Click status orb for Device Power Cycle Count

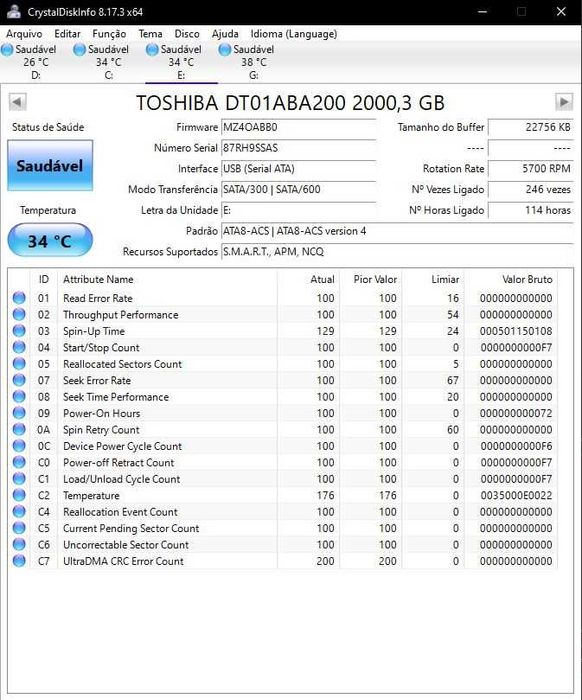[x=19, y=446]
